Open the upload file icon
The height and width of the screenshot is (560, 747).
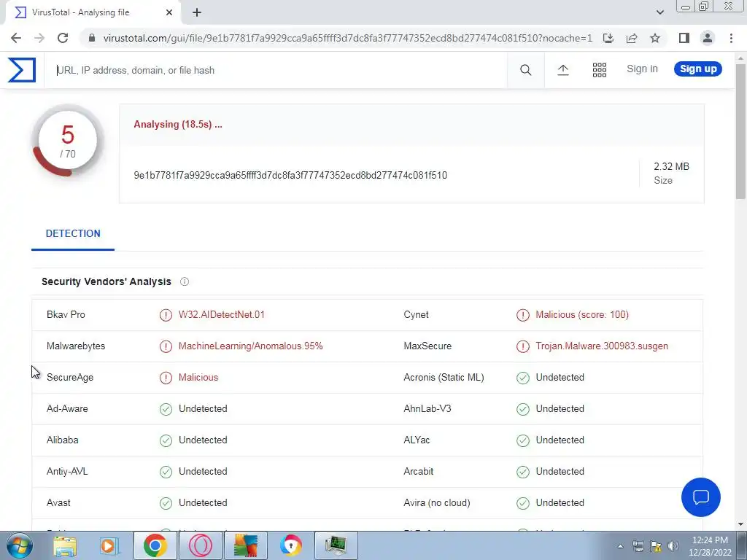(x=562, y=70)
